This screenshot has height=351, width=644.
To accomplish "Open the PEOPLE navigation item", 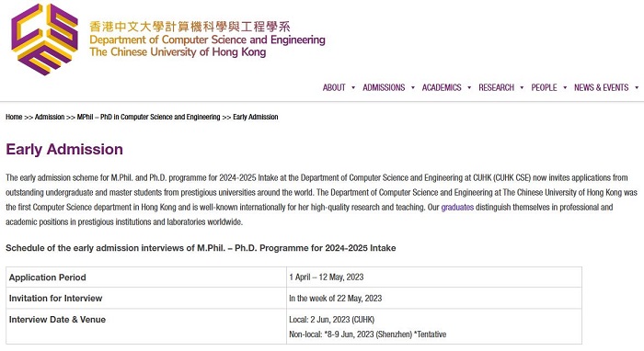I will [544, 87].
